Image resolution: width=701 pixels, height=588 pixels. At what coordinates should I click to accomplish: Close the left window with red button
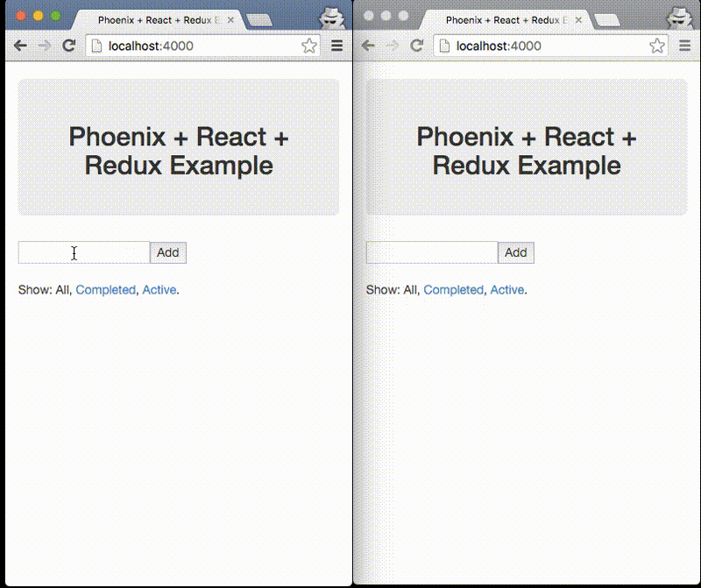(x=20, y=16)
